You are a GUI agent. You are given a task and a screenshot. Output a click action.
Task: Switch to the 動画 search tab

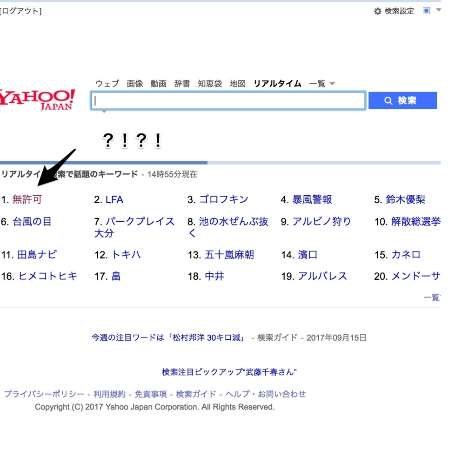pyautogui.click(x=159, y=84)
